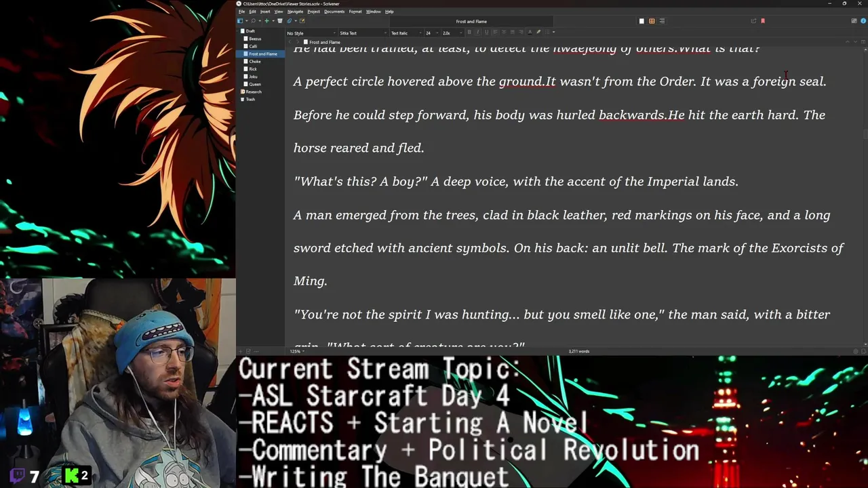Select the Rick document in binder
This screenshot has width=868, height=488.
click(x=252, y=68)
